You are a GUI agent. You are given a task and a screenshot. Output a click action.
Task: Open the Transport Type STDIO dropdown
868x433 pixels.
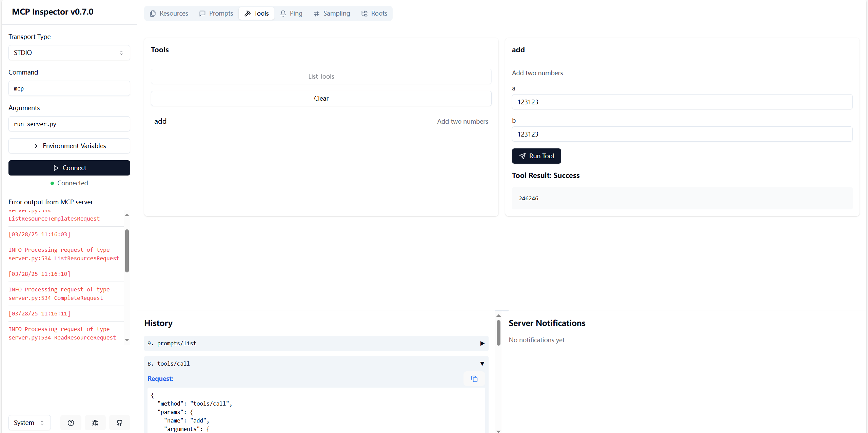pos(69,53)
